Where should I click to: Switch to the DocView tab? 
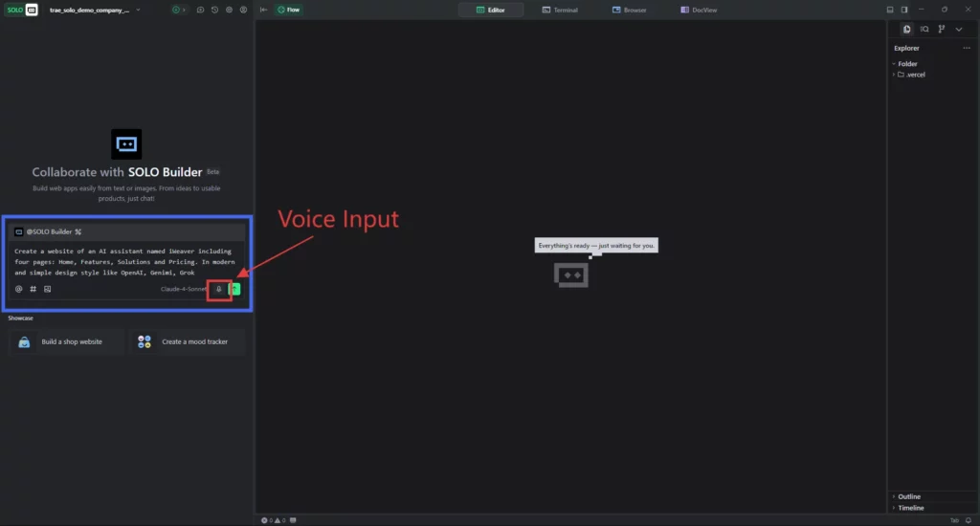699,10
